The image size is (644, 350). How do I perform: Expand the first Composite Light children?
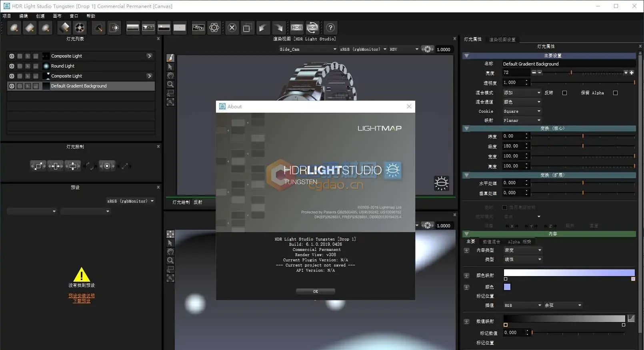click(x=149, y=56)
